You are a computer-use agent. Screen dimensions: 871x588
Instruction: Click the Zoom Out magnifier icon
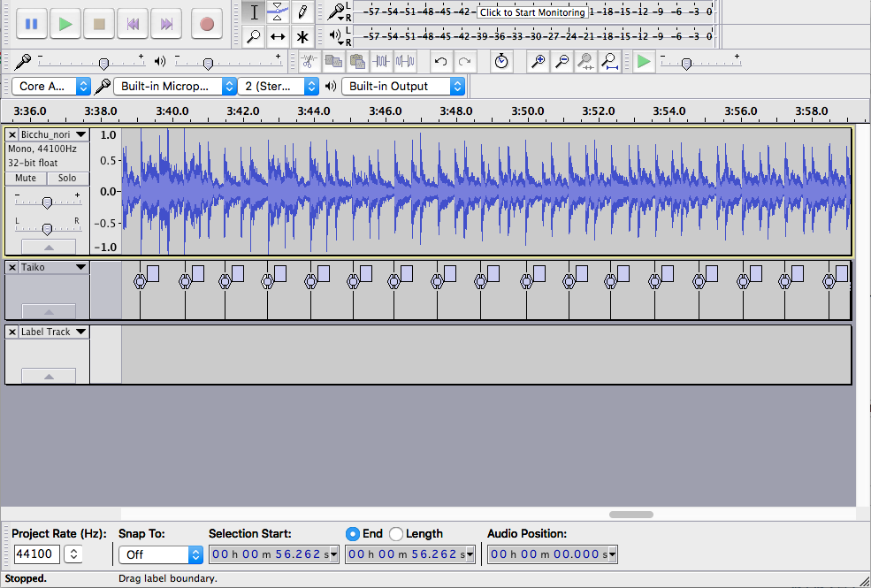pyautogui.click(x=562, y=61)
